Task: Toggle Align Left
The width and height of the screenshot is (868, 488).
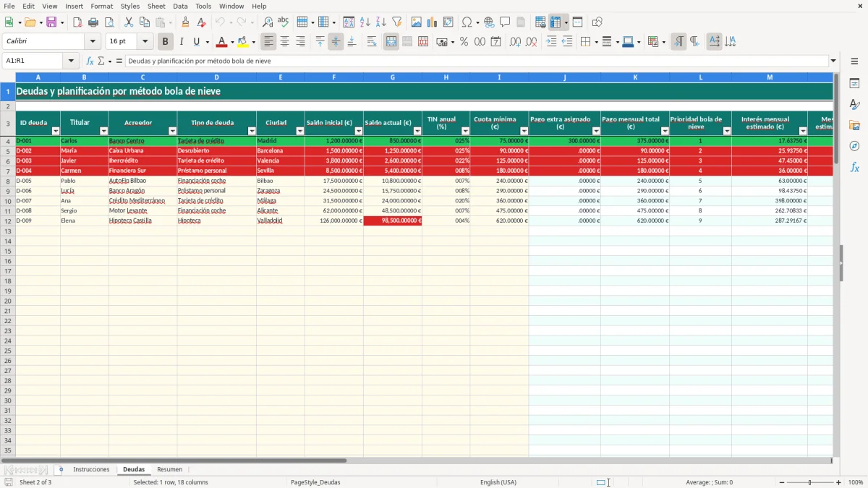Action: (x=268, y=42)
